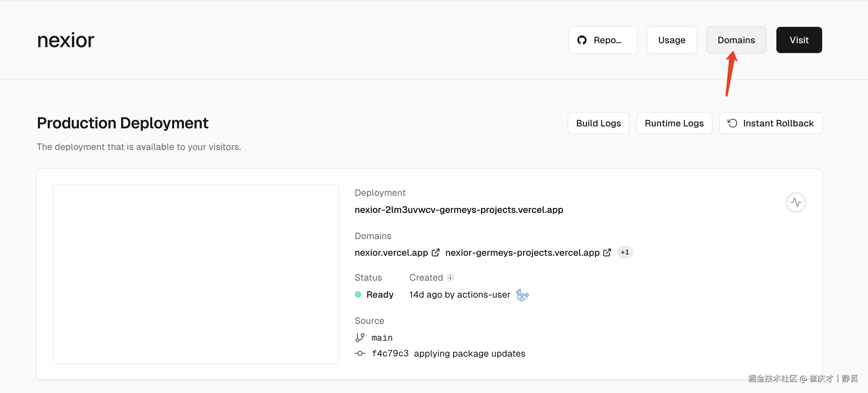Open the nexior.vercel.app domain link
The width and height of the screenshot is (868, 393).
coord(391,253)
